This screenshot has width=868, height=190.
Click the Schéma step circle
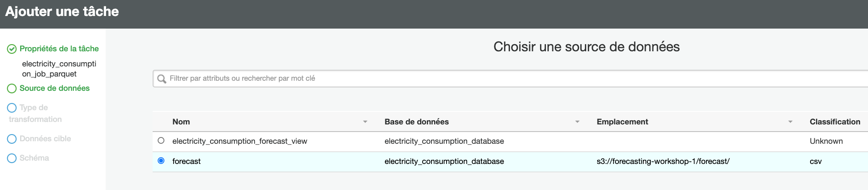click(x=12, y=158)
